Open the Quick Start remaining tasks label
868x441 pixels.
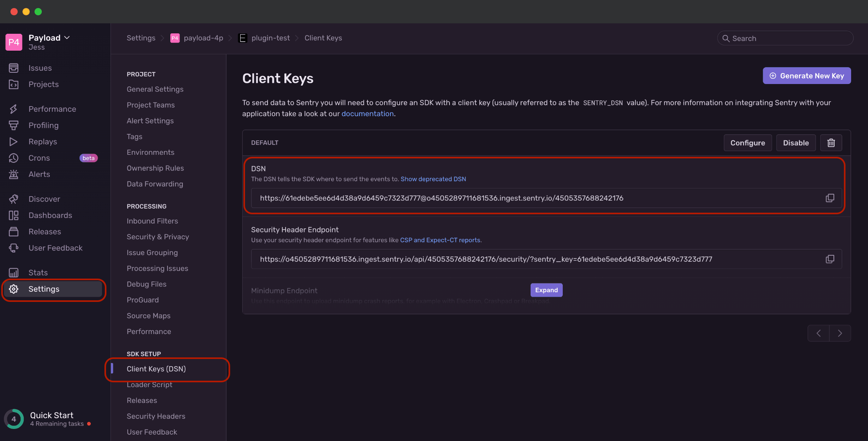click(57, 424)
